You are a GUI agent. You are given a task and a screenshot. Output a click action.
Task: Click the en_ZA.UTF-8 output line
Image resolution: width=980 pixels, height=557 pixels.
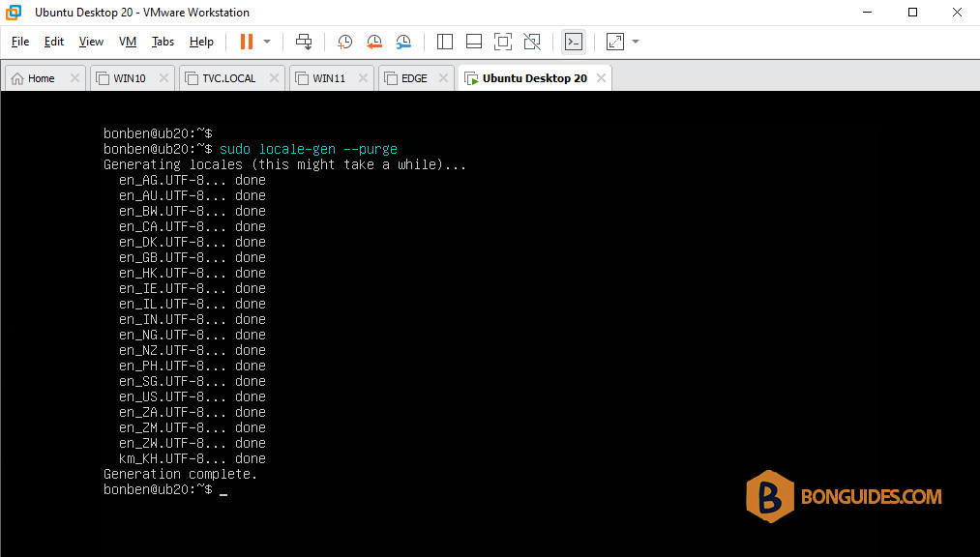[x=192, y=412]
